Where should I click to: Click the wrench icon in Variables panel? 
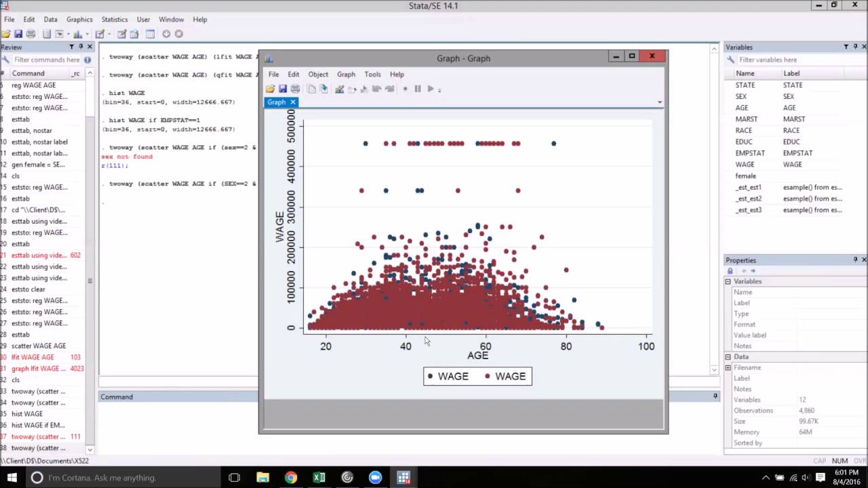730,60
